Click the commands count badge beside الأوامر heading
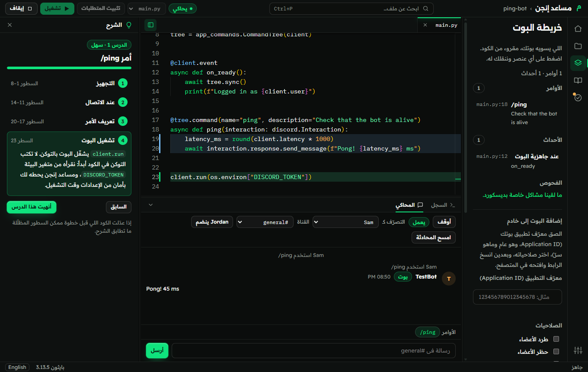Viewport: 588px width, 372px height. (479, 88)
